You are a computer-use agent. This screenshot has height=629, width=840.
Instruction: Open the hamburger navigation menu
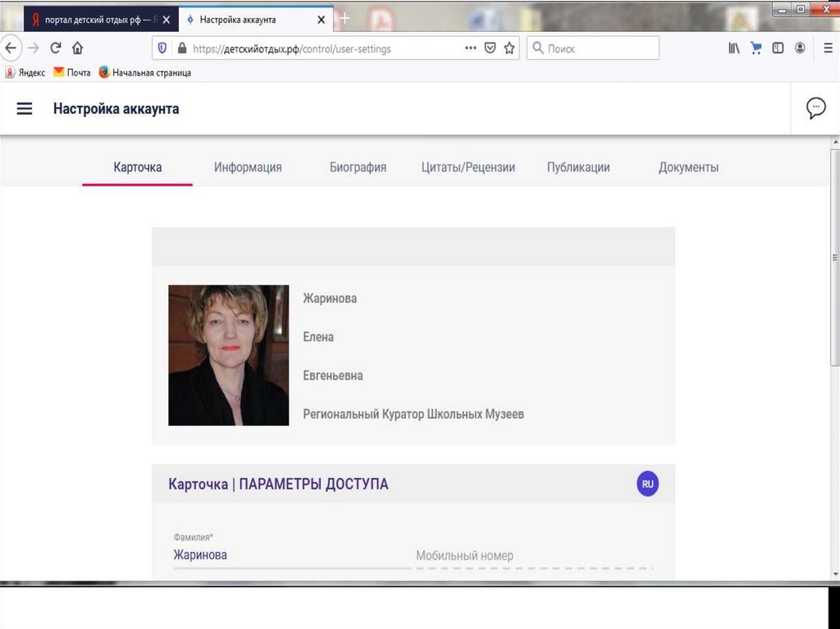tap(25, 108)
